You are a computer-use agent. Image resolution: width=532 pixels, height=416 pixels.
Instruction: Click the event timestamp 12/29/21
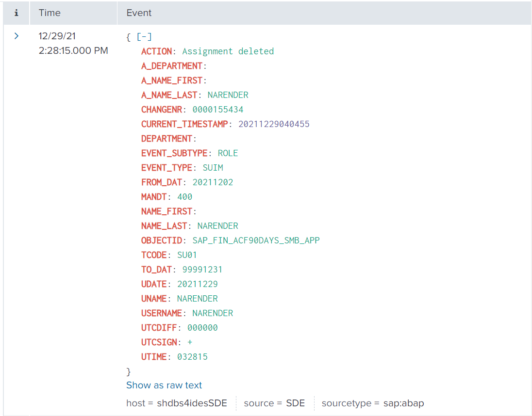tap(57, 36)
